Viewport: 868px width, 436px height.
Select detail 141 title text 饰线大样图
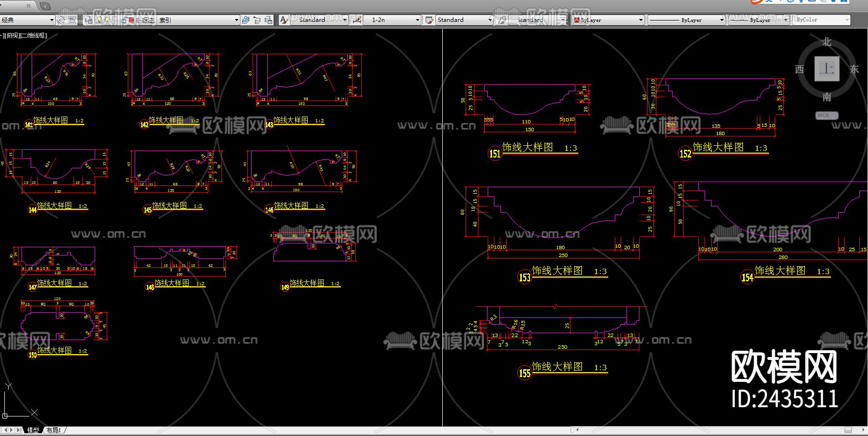(50, 120)
